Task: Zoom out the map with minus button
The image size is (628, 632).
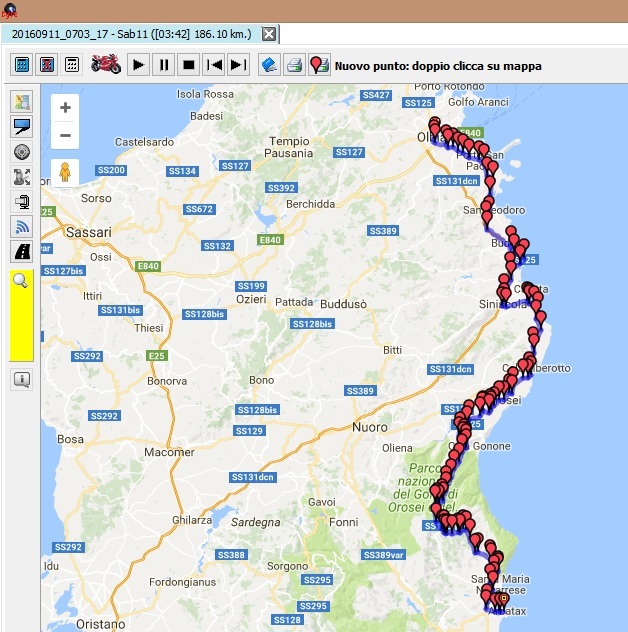Action: click(65, 135)
